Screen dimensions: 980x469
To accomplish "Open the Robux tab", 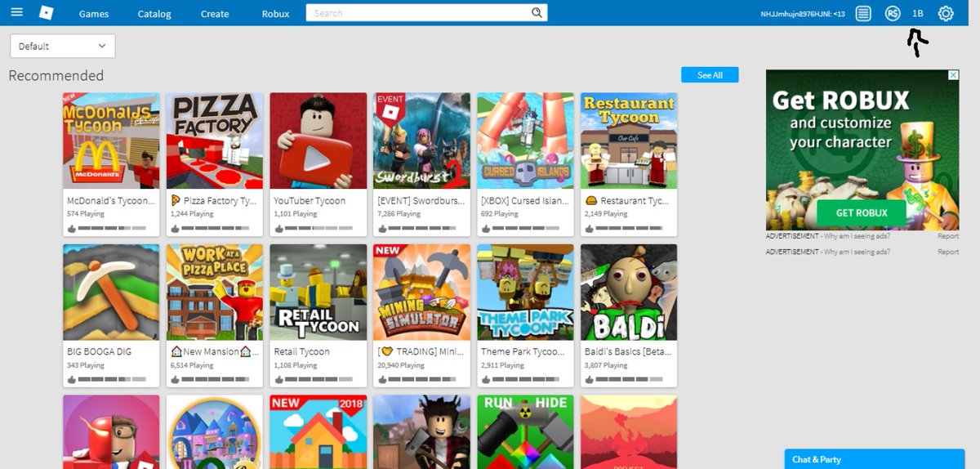I will [x=275, y=14].
